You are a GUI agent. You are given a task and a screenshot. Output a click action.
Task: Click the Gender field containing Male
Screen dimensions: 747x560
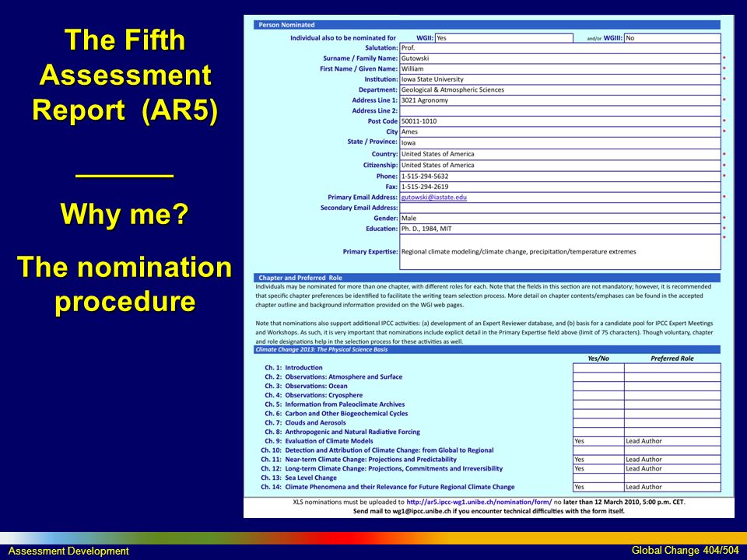click(x=559, y=218)
